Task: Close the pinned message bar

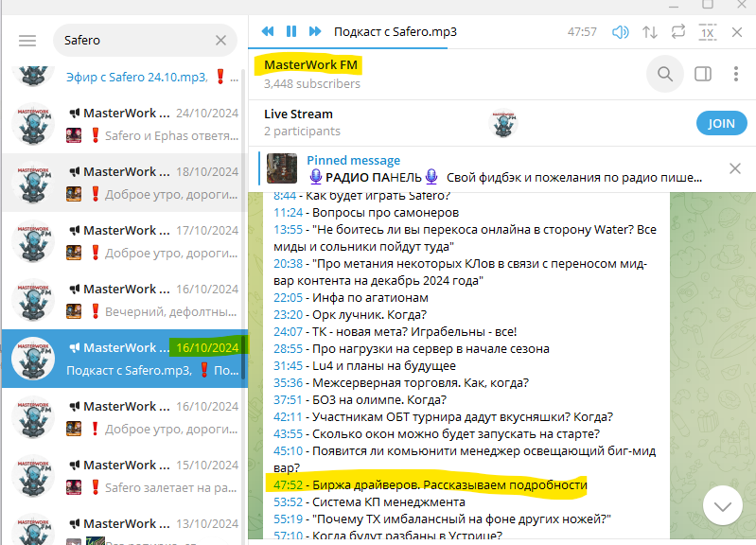Action: [x=735, y=168]
